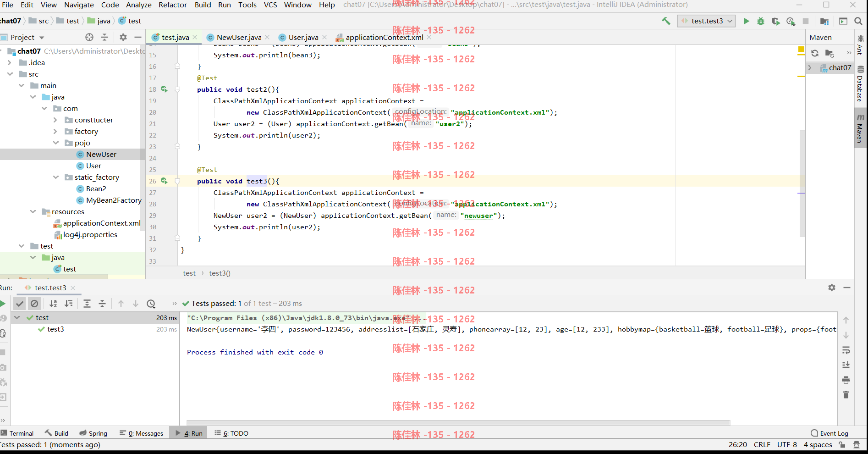Open the Spring tool window

(93, 433)
